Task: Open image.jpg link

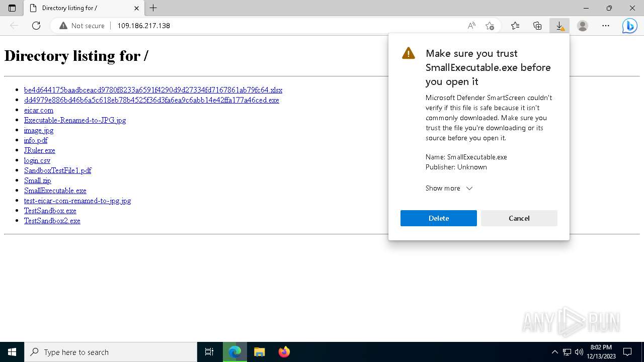Action: tap(39, 130)
